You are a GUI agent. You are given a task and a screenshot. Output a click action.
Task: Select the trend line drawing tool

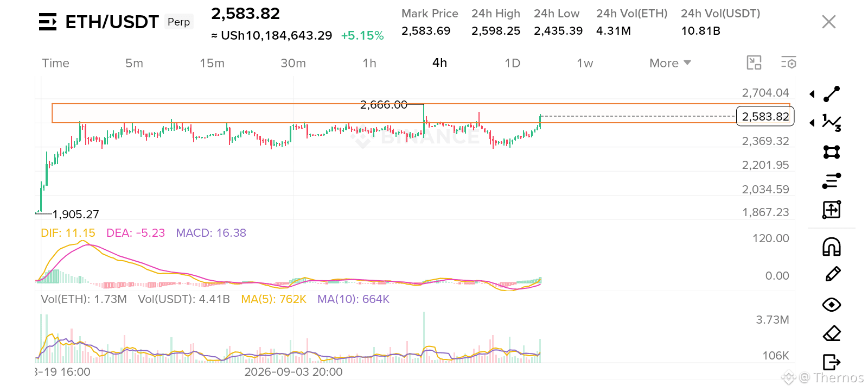(832, 94)
